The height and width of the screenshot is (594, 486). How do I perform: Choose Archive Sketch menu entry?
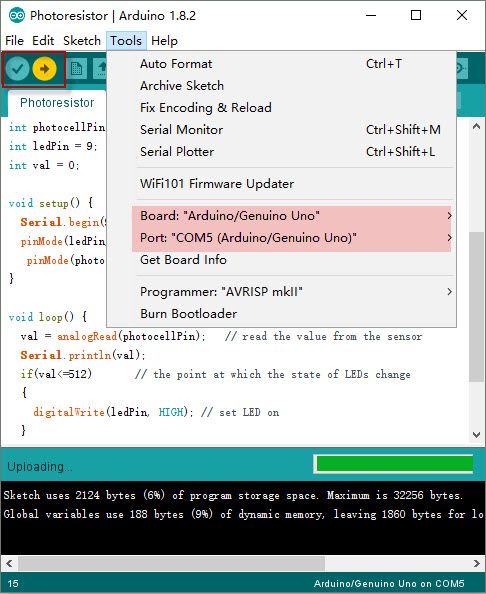click(282, 86)
